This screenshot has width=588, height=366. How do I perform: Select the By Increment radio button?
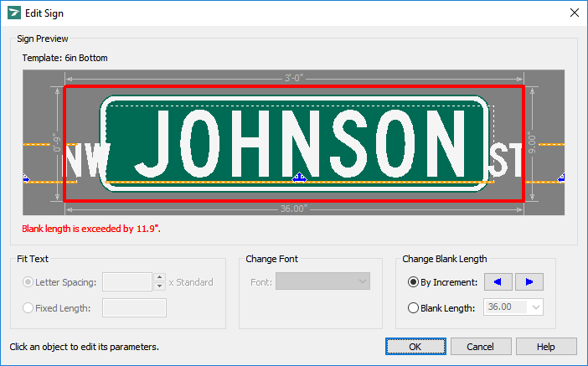413,282
